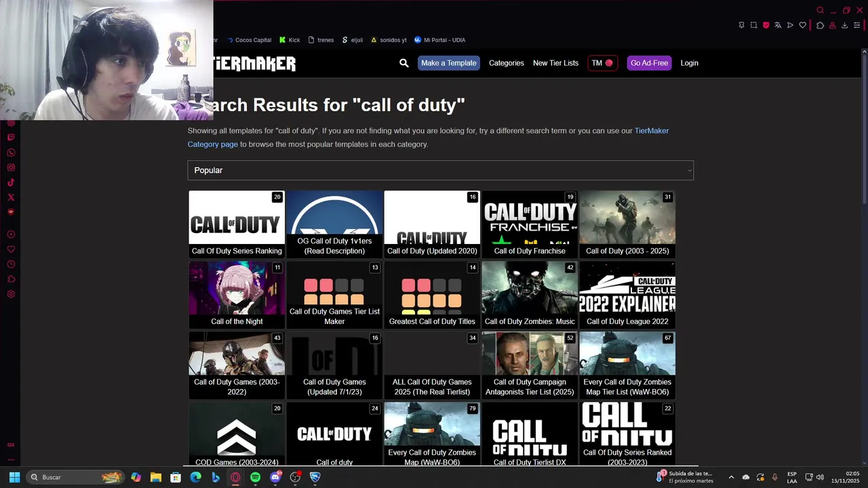The height and width of the screenshot is (488, 868).
Task: Open the TierMaker search magnifier icon
Action: [404, 63]
